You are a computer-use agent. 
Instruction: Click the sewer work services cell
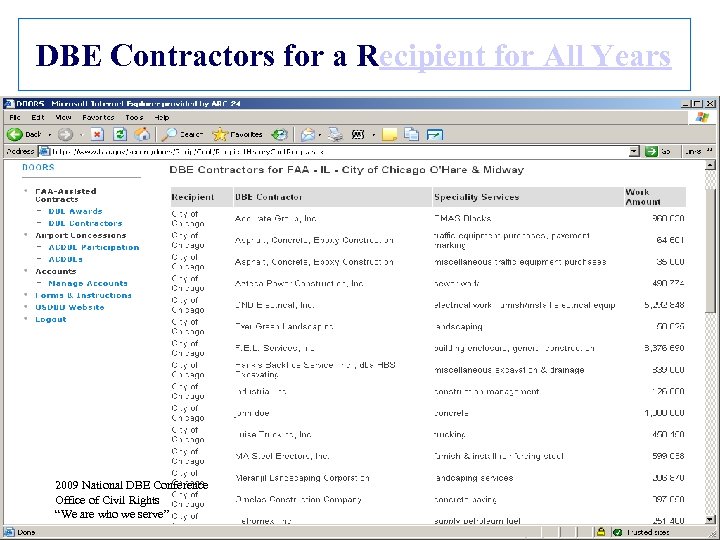(457, 283)
